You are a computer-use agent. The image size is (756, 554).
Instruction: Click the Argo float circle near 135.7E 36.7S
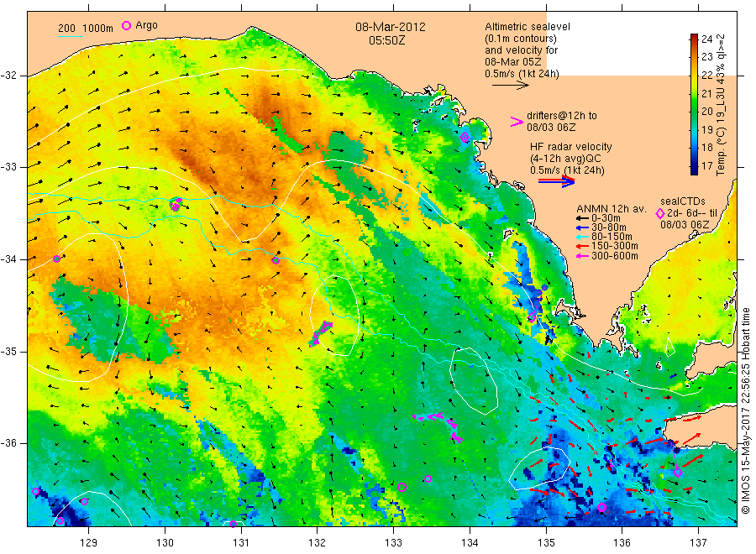click(601, 507)
